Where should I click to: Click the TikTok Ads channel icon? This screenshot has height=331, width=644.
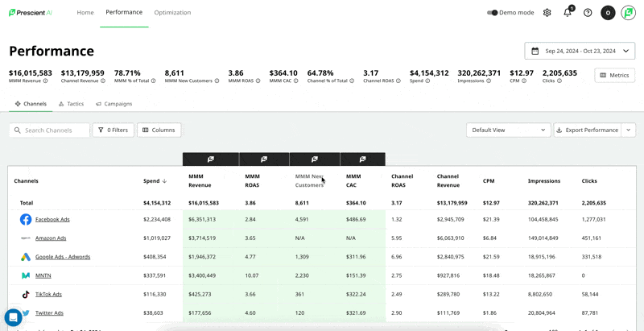click(26, 295)
